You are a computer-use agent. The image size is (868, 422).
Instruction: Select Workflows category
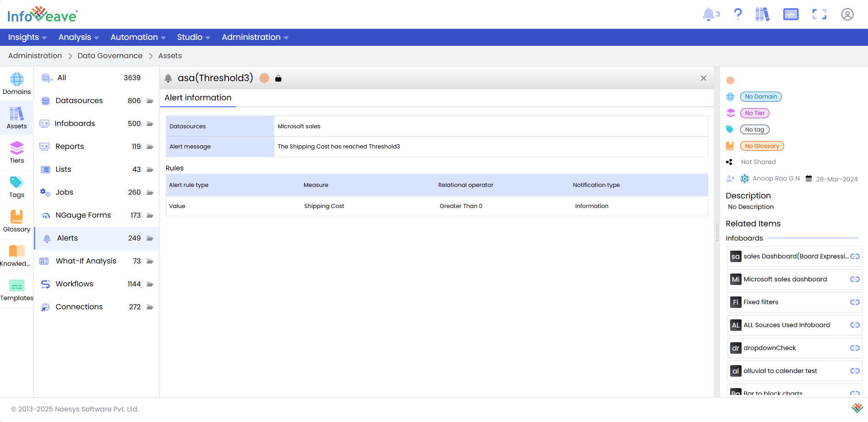[97, 284]
